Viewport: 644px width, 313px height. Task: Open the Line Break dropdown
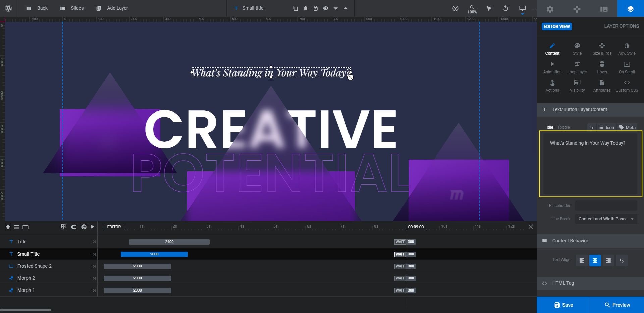pyautogui.click(x=606, y=219)
